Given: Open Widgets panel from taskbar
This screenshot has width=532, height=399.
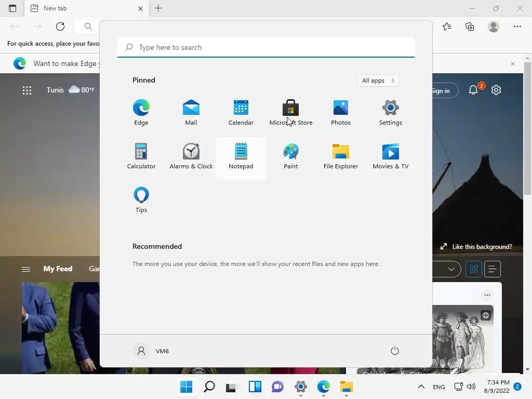Looking at the screenshot, I should pyautogui.click(x=255, y=387).
